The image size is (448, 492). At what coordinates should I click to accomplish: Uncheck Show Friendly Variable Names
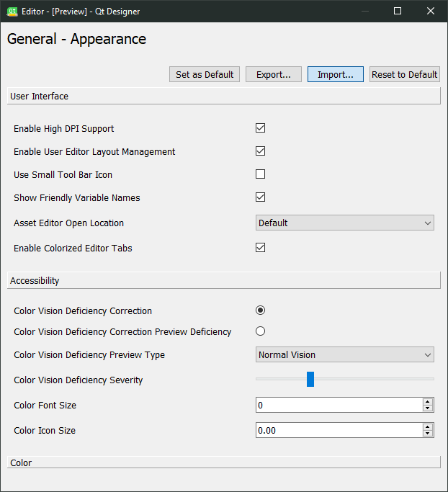(261, 197)
